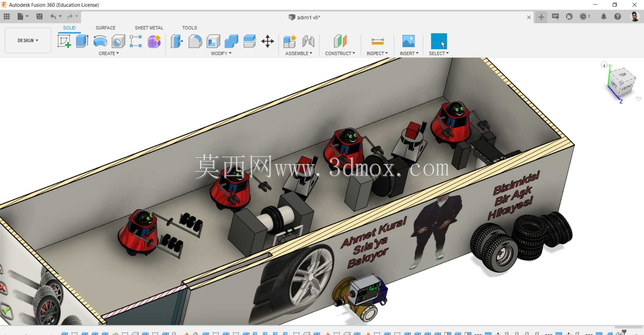
Task: Expand the ASSEMBLE menu
Action: coord(298,53)
